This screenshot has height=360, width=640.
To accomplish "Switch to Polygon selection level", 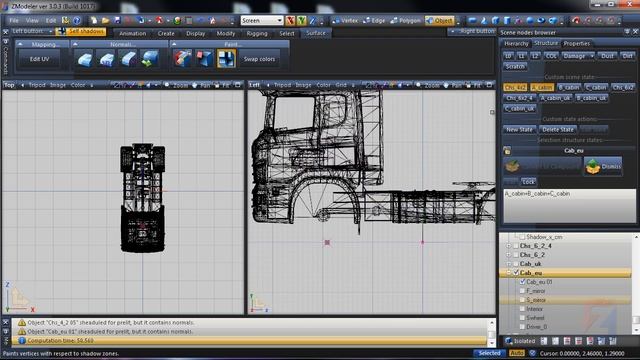I will click(405, 20).
